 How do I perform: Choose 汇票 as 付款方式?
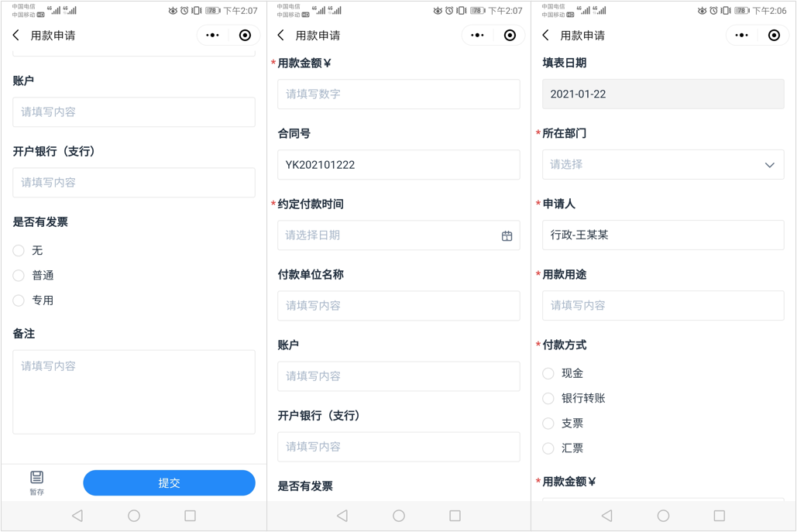[548, 448]
